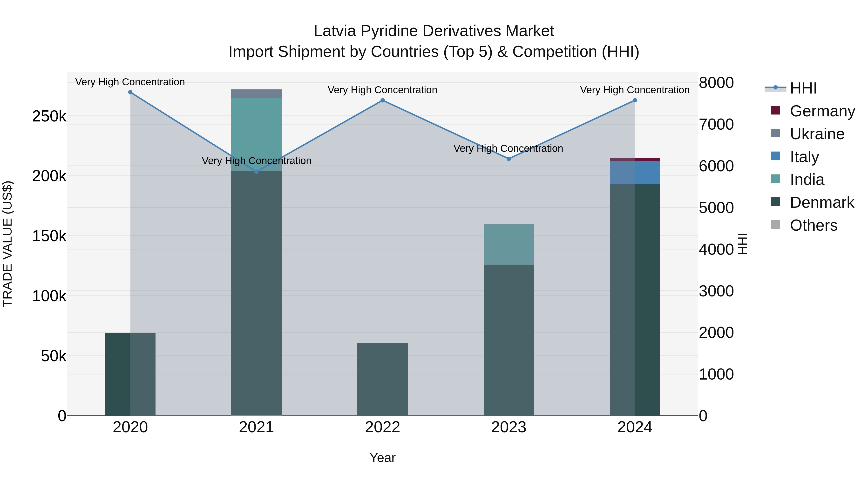The height and width of the screenshot is (488, 868).
Task: Toggle the Others legend entry
Action: click(804, 225)
